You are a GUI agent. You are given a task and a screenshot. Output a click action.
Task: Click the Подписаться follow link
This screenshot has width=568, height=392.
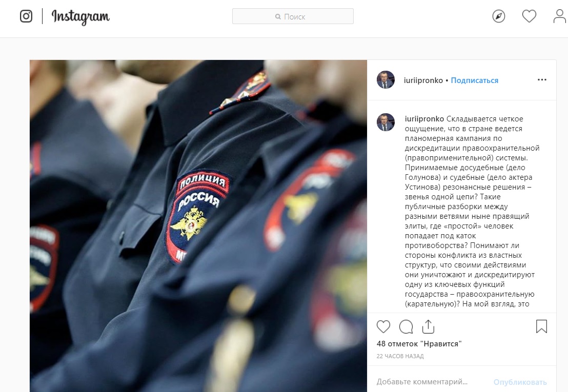pyautogui.click(x=475, y=80)
